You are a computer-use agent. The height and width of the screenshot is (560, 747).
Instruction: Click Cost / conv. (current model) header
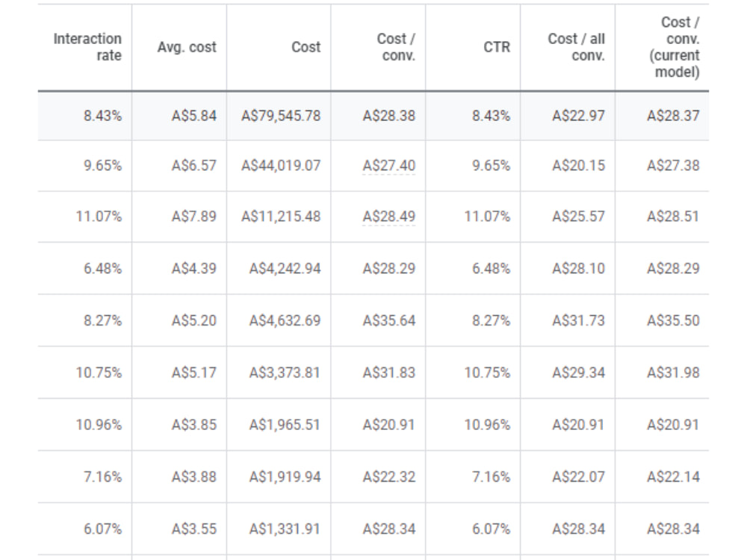point(674,46)
